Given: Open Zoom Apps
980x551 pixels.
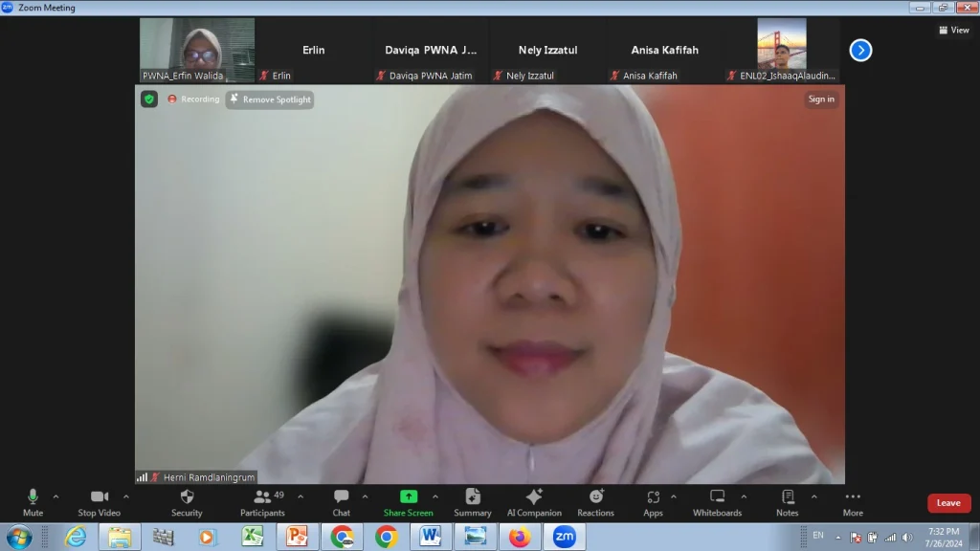Looking at the screenshot, I should click(x=654, y=502).
